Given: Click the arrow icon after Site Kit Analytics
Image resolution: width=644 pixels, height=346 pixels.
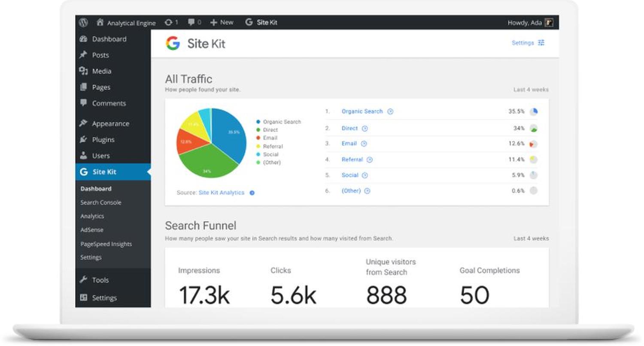Looking at the screenshot, I should point(252,193).
